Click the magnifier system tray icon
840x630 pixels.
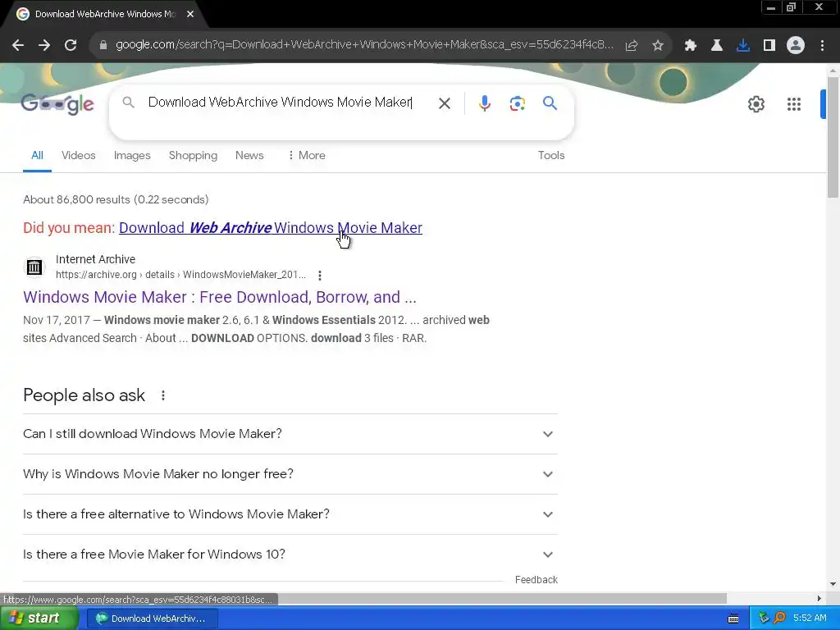(780, 619)
